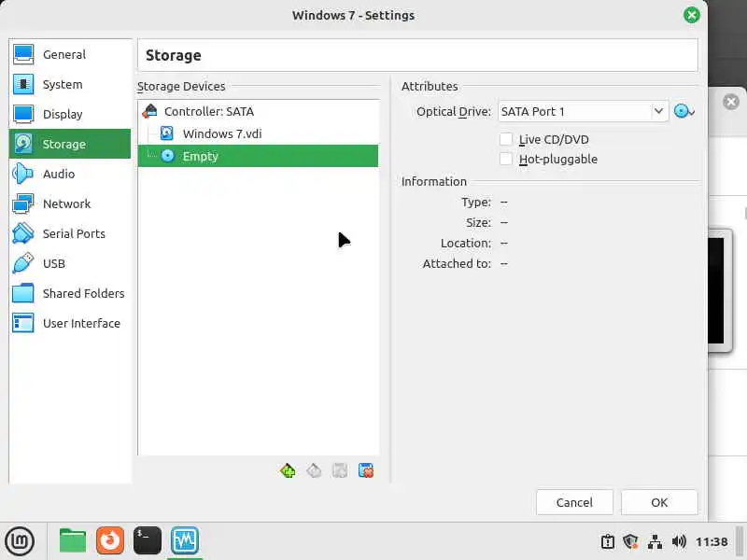Switch to the VirtualBox taskbar window
The height and width of the screenshot is (560, 747).
[x=185, y=541]
